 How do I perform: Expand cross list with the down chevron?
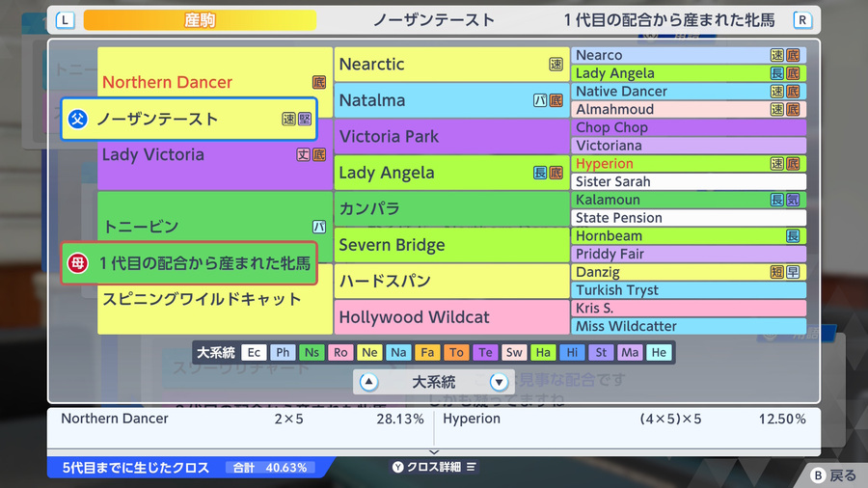(x=434, y=452)
